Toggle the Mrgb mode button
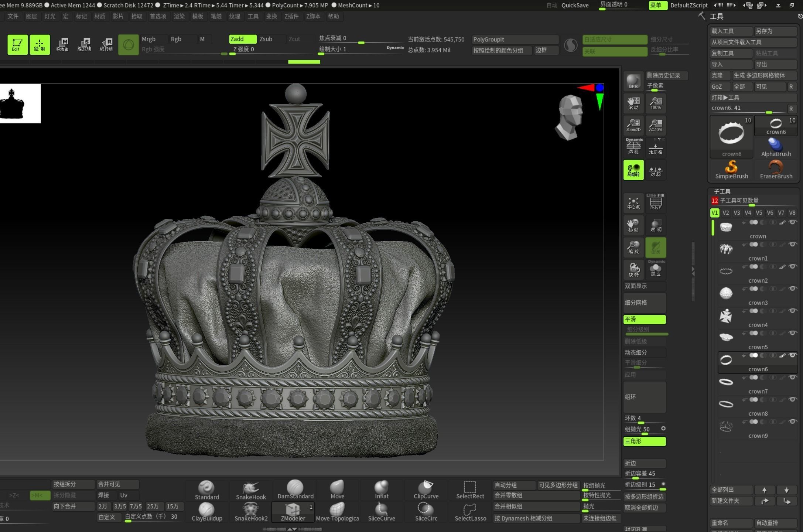 153,39
